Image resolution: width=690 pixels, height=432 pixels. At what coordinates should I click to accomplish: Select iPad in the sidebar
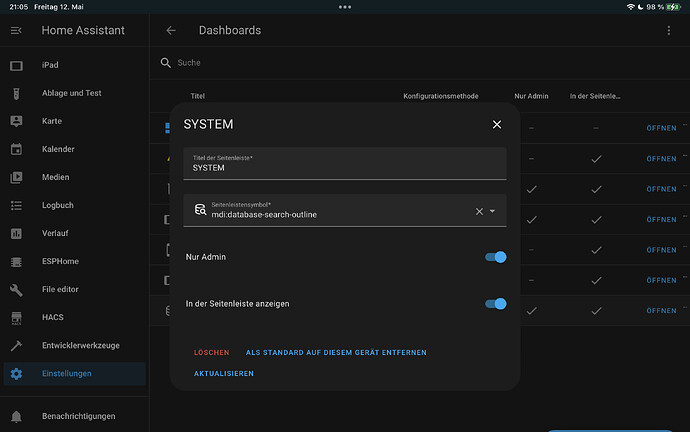[x=75, y=66]
